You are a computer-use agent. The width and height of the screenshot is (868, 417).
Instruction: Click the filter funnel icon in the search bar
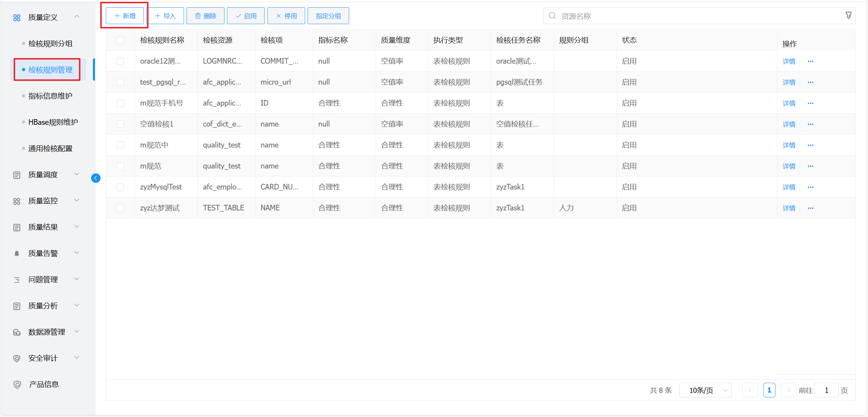(x=848, y=15)
